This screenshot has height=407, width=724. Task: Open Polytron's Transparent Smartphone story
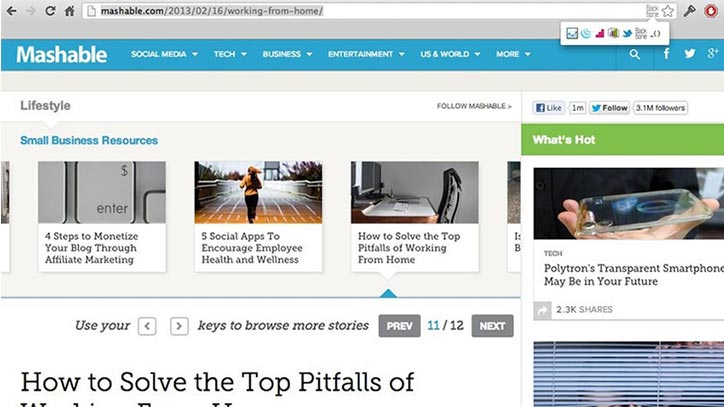pyautogui.click(x=634, y=275)
